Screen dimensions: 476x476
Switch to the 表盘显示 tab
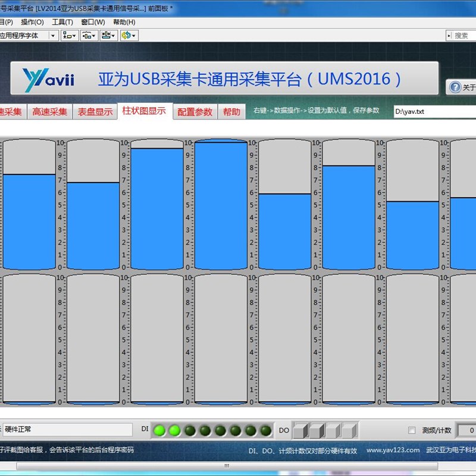click(95, 112)
